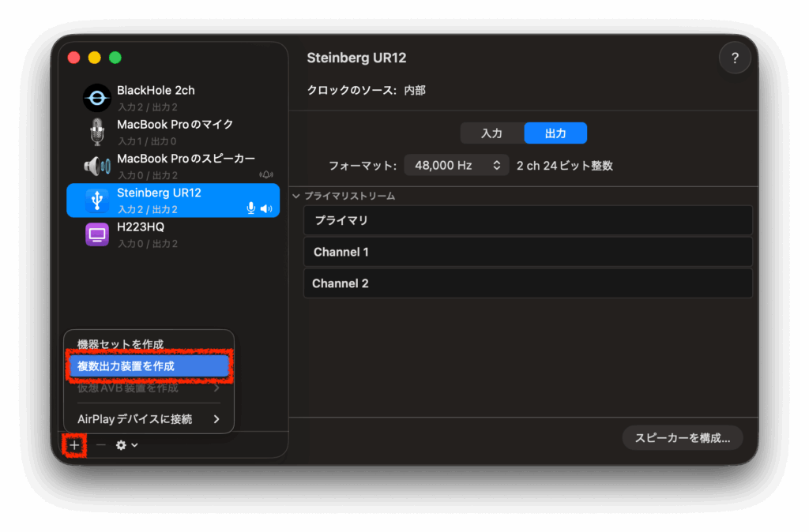Image resolution: width=809 pixels, height=532 pixels.
Task: Click the Steinberg UR12 title heading
Action: pos(356,58)
